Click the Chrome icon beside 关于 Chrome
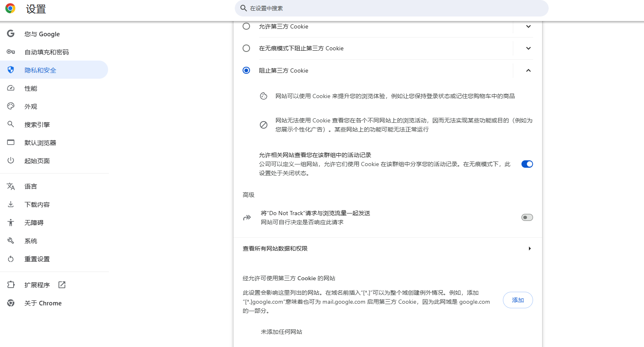 pos(11,303)
